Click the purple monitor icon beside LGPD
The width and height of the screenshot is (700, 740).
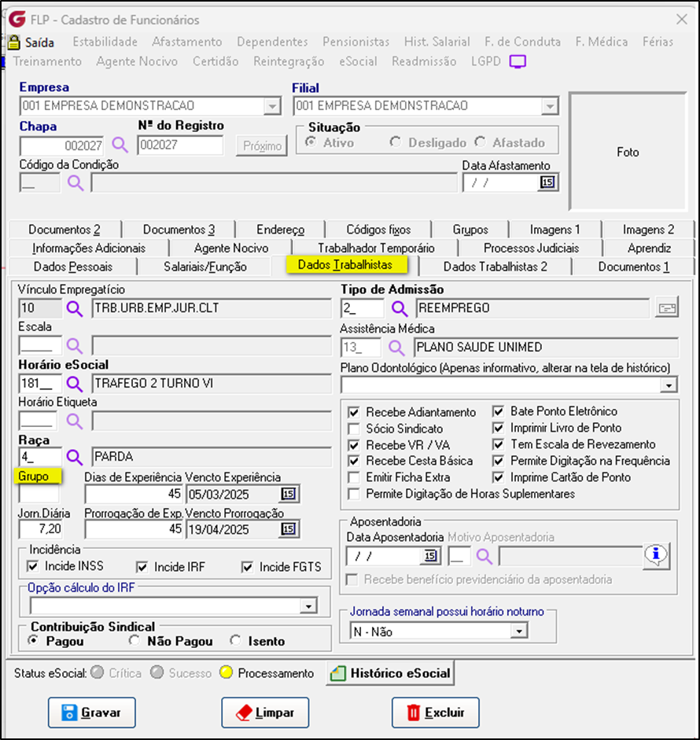pyautogui.click(x=518, y=62)
